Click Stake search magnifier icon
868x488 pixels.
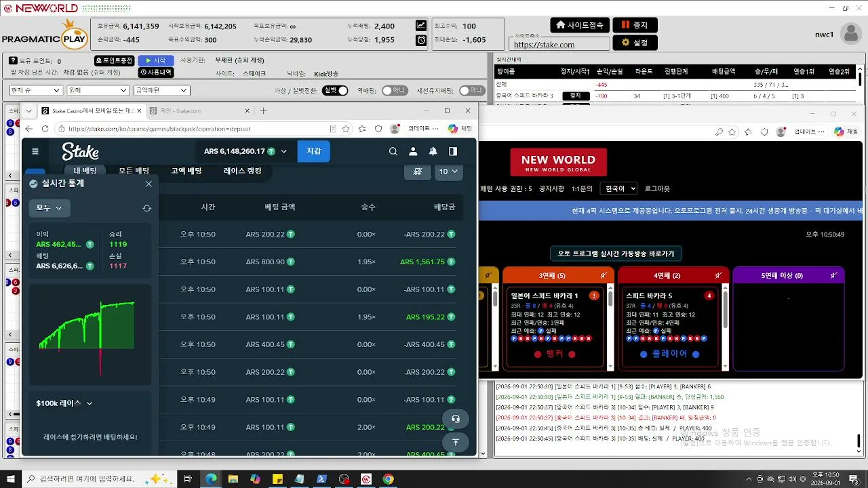click(393, 151)
